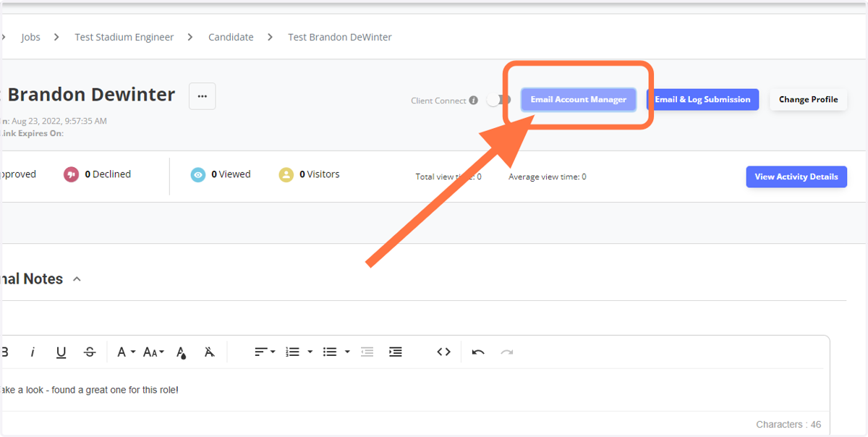868x437 pixels.
Task: Click the '0 Viewed' count text
Action: point(231,174)
